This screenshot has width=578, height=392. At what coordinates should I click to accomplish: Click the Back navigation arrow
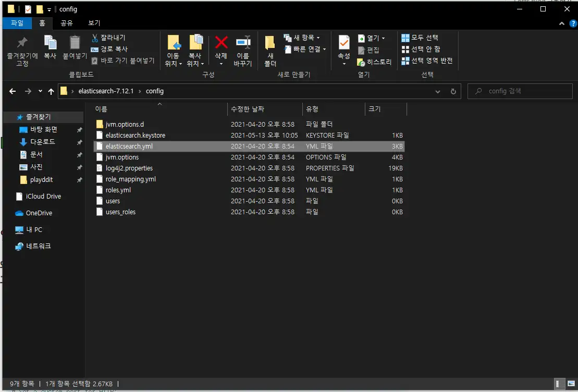point(13,91)
